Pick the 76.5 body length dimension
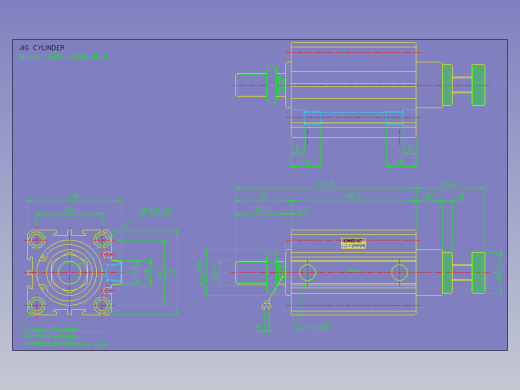Viewport: 520px width, 390px height. [x=353, y=196]
